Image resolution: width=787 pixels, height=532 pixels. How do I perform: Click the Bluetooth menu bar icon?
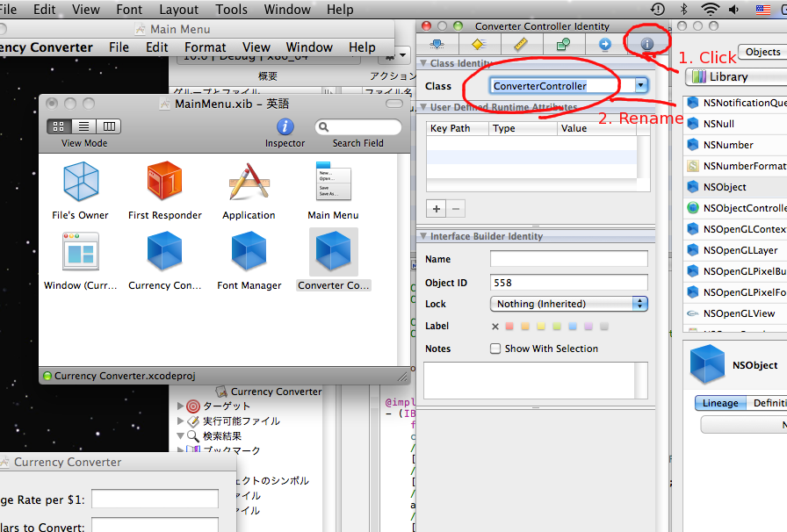click(683, 9)
